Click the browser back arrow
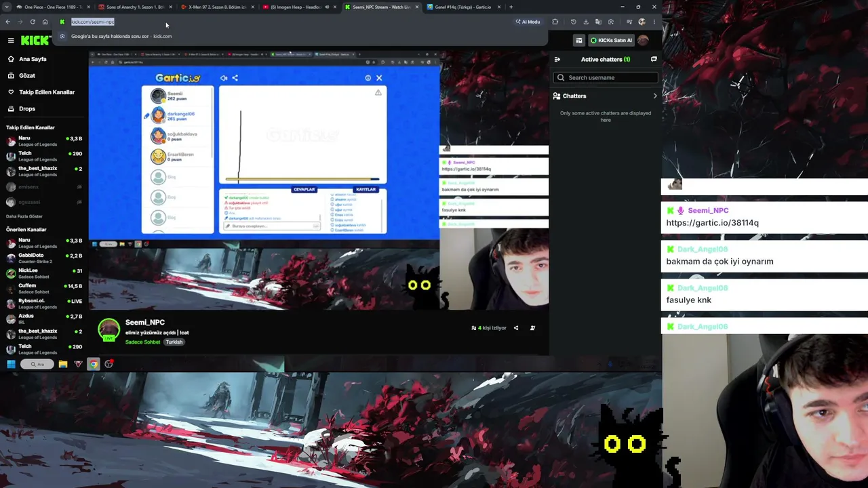 tap(7, 22)
